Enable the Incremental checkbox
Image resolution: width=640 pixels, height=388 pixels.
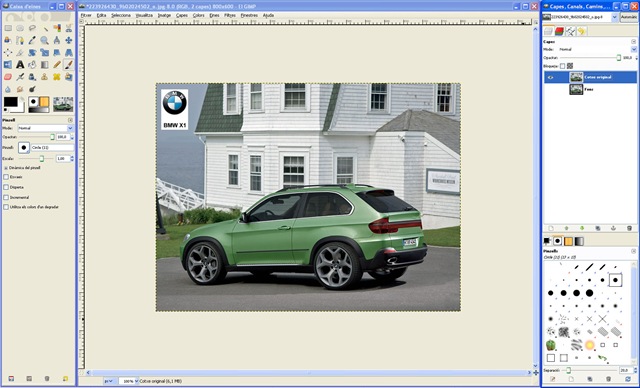(x=6, y=197)
